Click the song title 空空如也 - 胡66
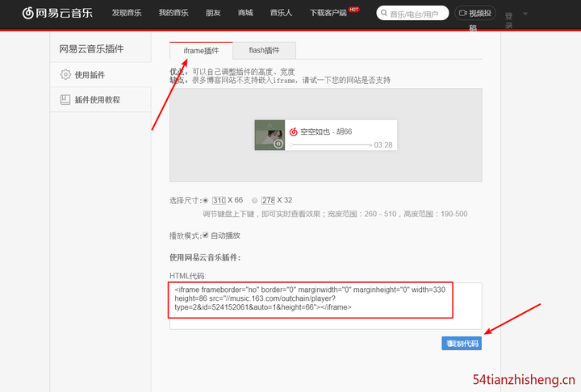This screenshot has width=581, height=392. click(326, 131)
